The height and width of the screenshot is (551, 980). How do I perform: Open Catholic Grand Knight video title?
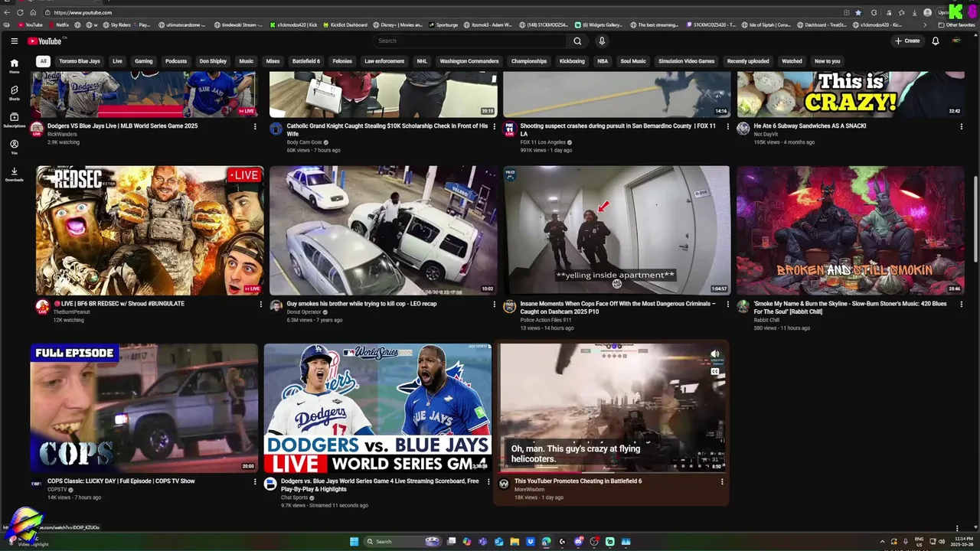pyautogui.click(x=387, y=129)
